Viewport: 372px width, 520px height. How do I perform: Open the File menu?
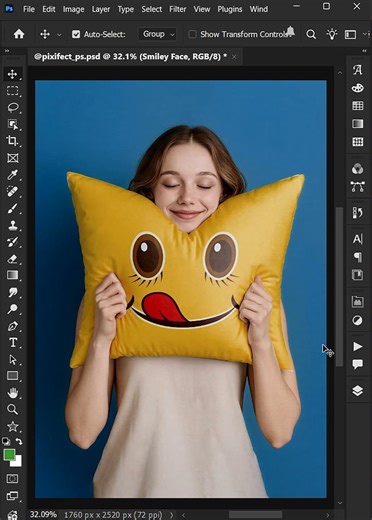[29, 9]
